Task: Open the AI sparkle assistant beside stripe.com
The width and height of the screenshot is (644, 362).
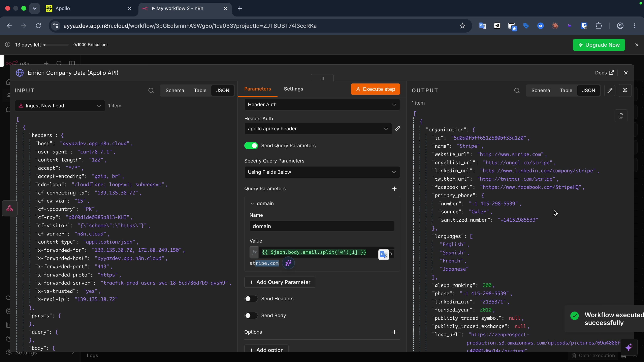Action: pos(288,263)
